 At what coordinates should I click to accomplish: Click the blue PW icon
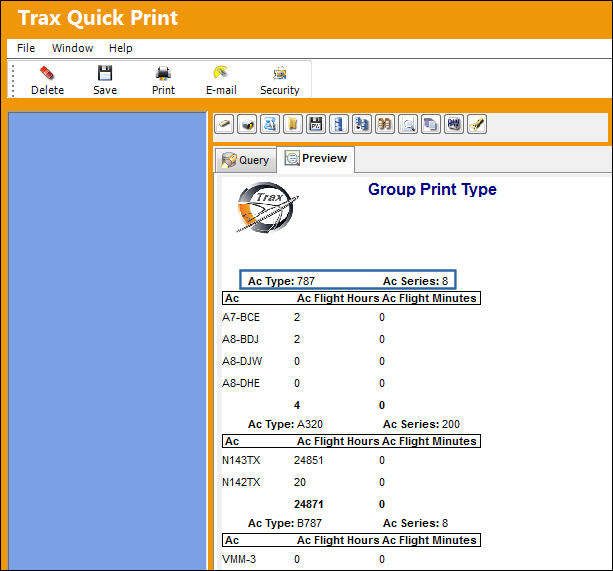454,124
